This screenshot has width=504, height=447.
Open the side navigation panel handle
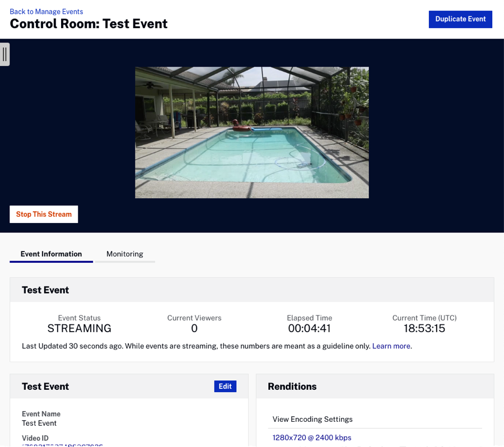(4, 54)
